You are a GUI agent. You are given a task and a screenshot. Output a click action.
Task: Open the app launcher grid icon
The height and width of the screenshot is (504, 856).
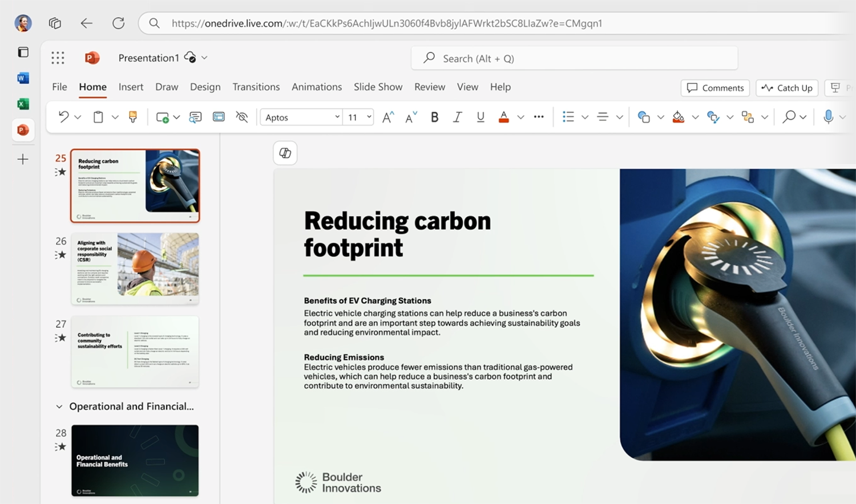coord(58,58)
